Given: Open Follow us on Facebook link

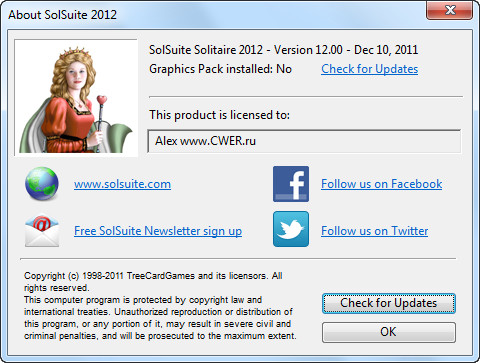Looking at the screenshot, I should (382, 184).
